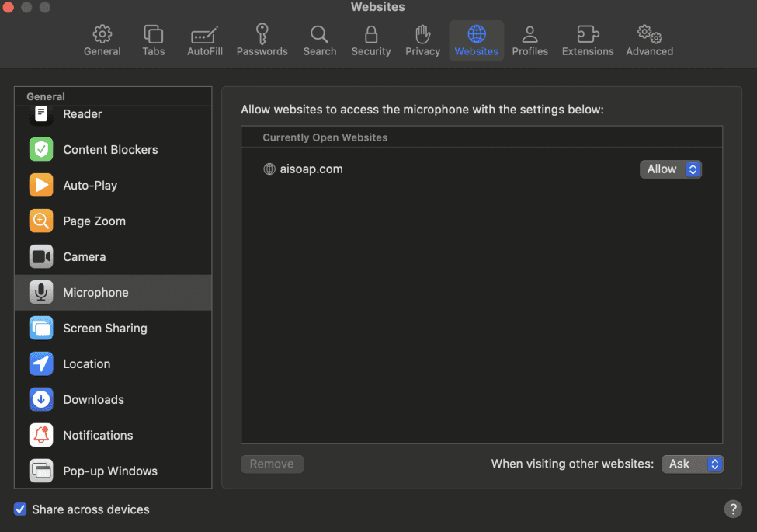Open the Privacy settings pane
Image resolution: width=757 pixels, height=532 pixels.
click(x=422, y=40)
